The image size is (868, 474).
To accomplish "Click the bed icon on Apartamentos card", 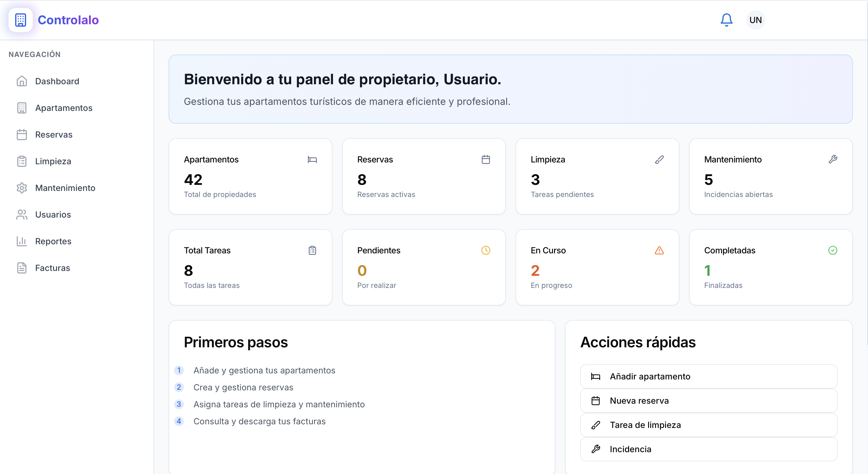I will coord(312,160).
